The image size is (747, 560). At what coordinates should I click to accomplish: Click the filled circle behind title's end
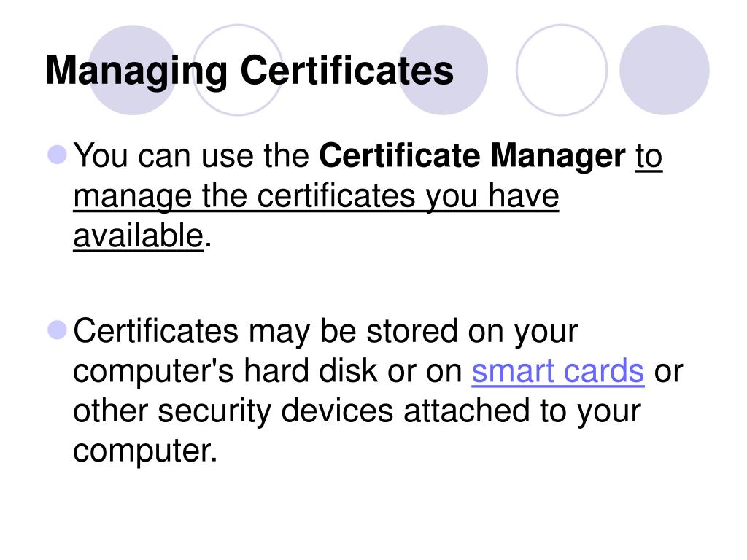pos(443,70)
